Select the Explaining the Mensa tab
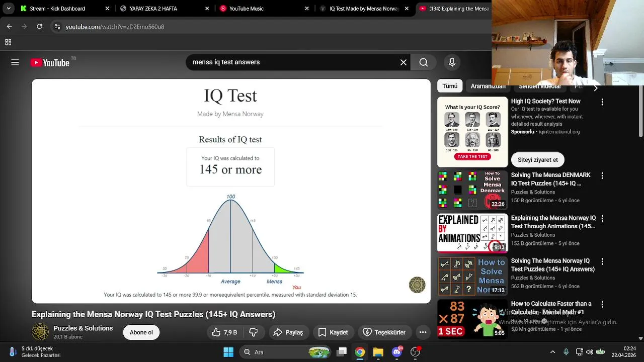 point(454,9)
